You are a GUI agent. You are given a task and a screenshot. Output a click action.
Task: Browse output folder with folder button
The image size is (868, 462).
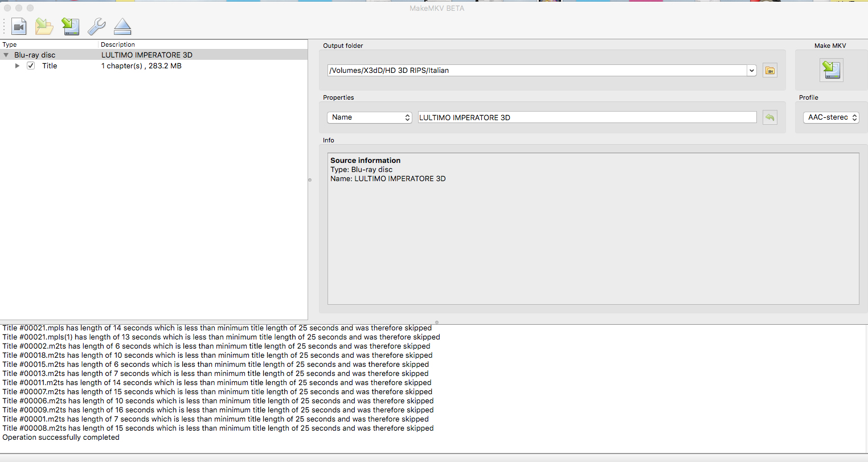tap(770, 71)
